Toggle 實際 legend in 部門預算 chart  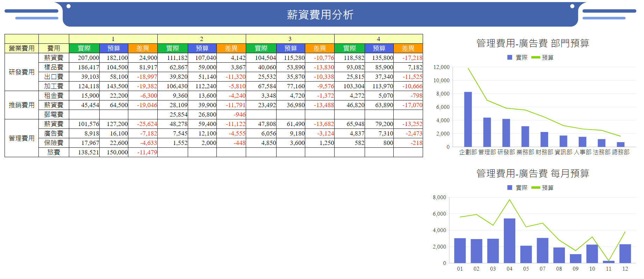[517, 57]
